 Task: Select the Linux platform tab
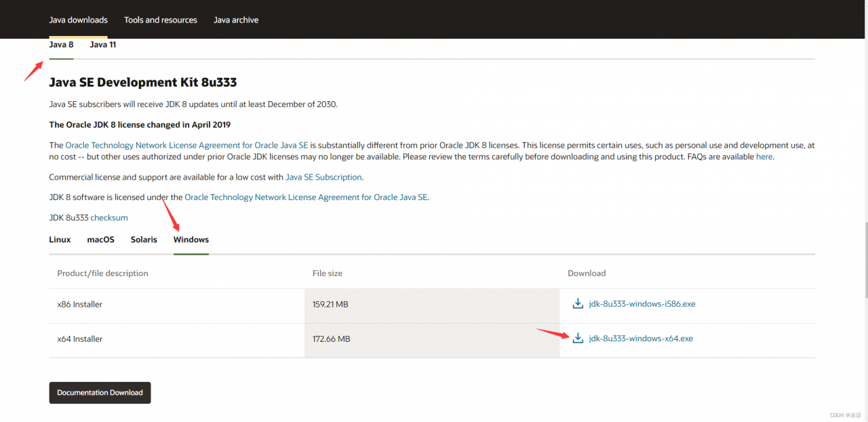(60, 239)
